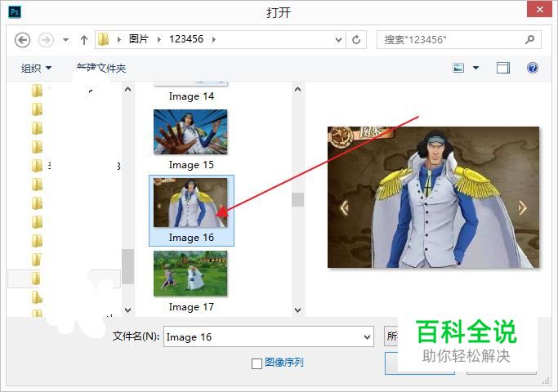Image resolution: width=558 pixels, height=392 pixels.
Task: Go up one folder level
Action: pyautogui.click(x=84, y=39)
